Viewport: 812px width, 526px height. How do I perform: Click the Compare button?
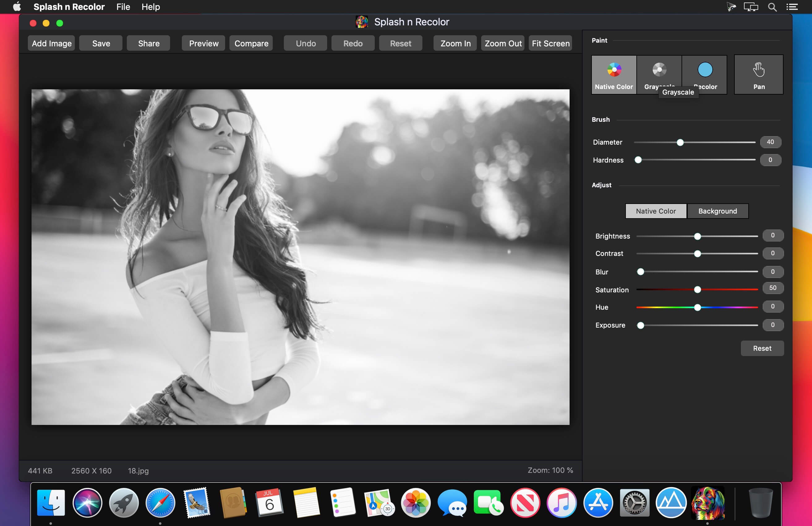251,43
